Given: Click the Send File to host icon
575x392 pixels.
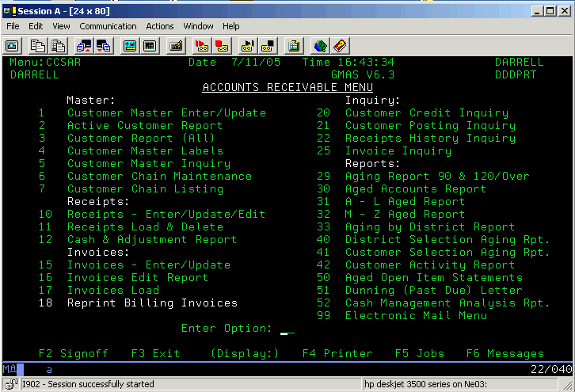Looking at the screenshot, I should pyautogui.click(x=83, y=46).
